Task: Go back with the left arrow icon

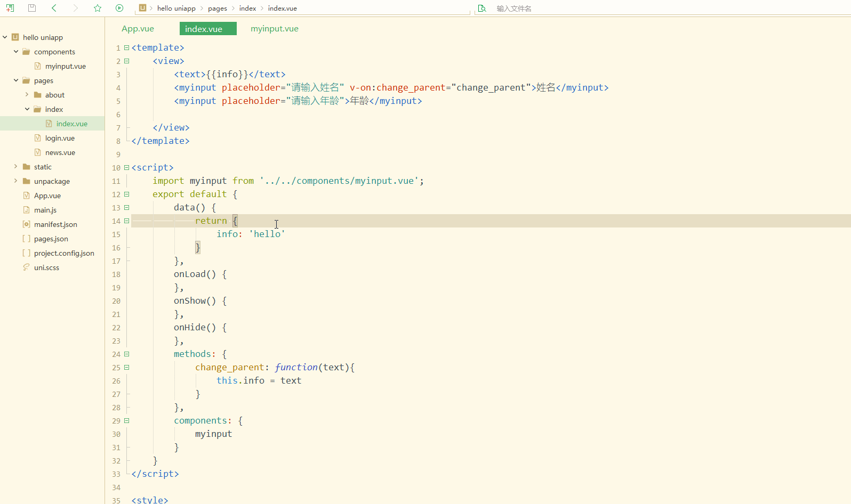Action: (54, 8)
